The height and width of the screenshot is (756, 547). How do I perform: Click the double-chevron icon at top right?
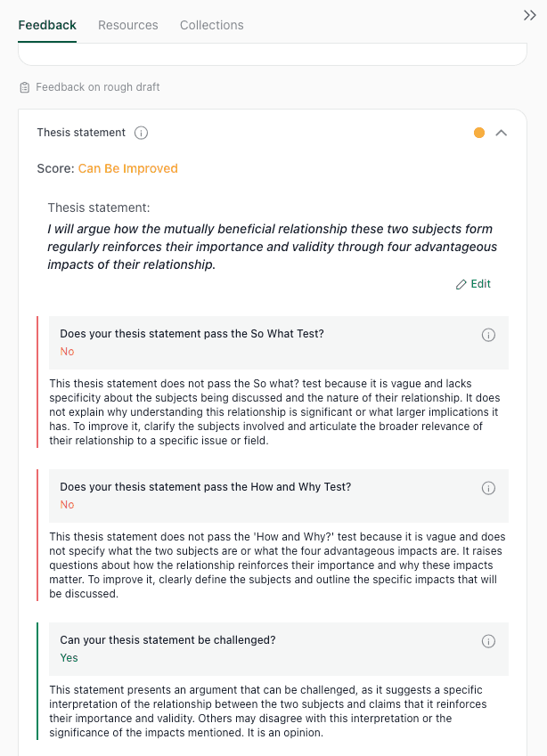click(x=530, y=15)
